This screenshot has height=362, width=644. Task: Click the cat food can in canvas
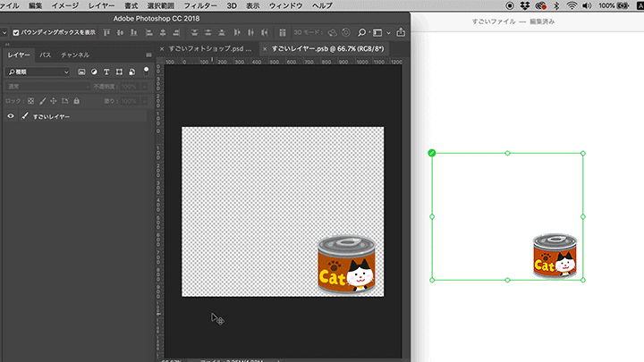(x=346, y=265)
